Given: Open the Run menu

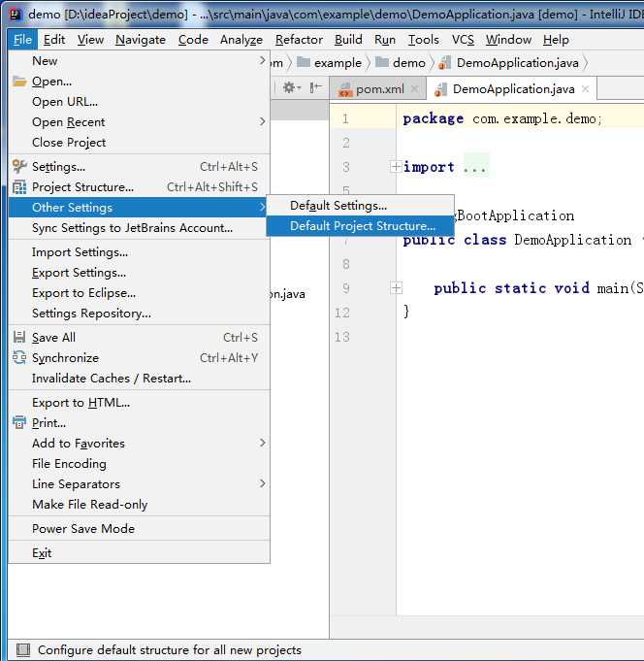Looking at the screenshot, I should [385, 40].
